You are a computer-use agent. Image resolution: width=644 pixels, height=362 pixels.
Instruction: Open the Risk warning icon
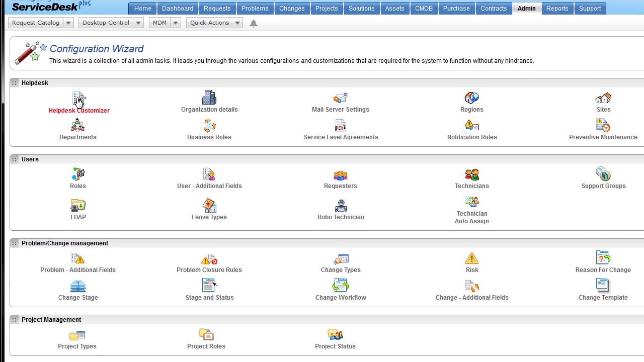pyautogui.click(x=472, y=258)
